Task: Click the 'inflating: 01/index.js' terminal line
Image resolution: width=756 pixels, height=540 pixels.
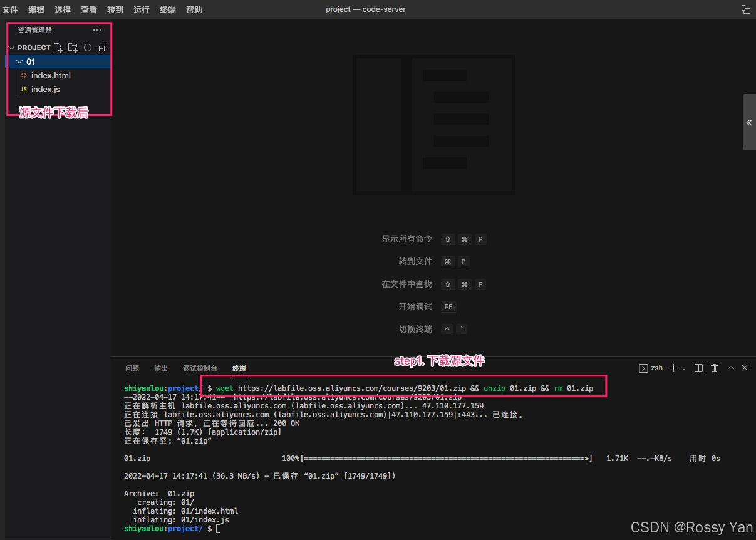Action: (x=181, y=520)
